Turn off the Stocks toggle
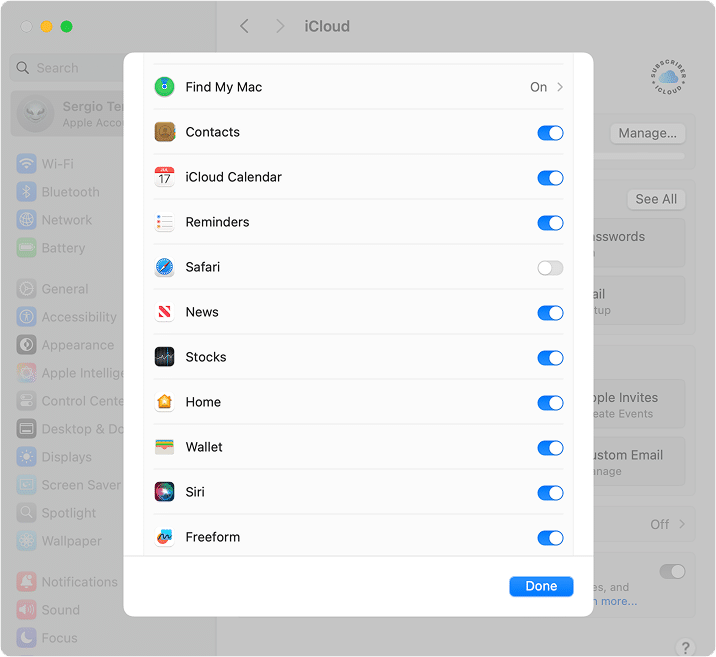The image size is (716, 657). (550, 358)
